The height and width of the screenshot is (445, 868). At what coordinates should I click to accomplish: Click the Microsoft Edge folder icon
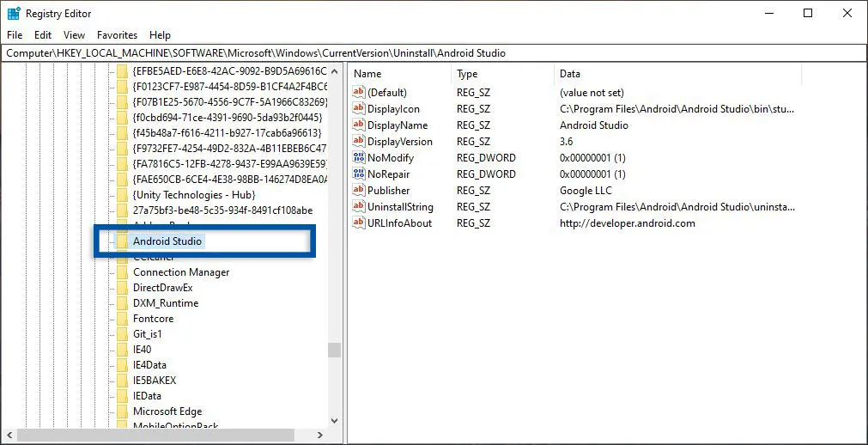[x=122, y=411]
